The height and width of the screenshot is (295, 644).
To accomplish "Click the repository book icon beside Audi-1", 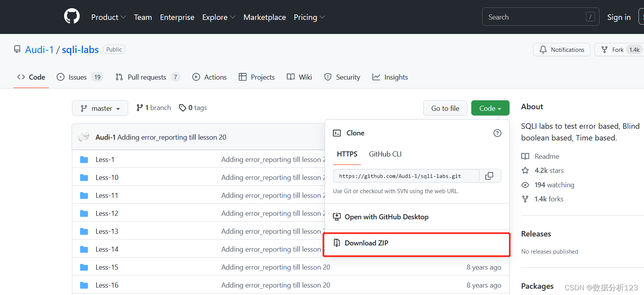I will click(x=17, y=49).
